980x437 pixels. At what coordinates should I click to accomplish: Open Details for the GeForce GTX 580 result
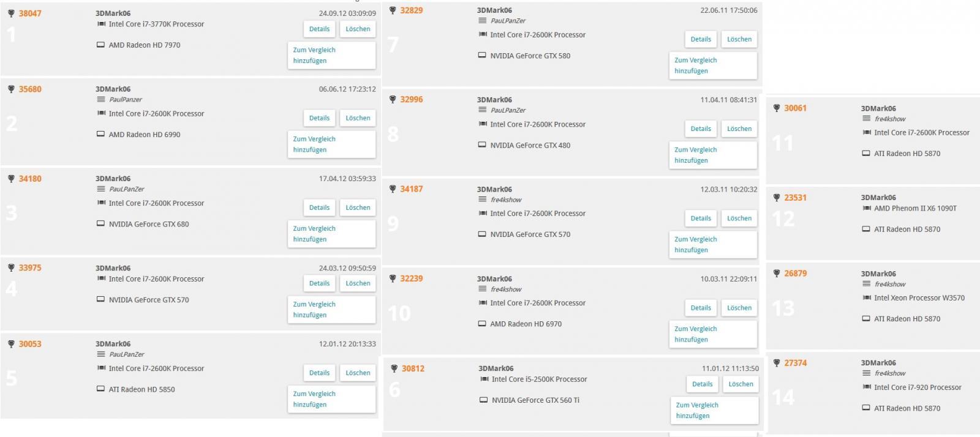click(x=701, y=39)
